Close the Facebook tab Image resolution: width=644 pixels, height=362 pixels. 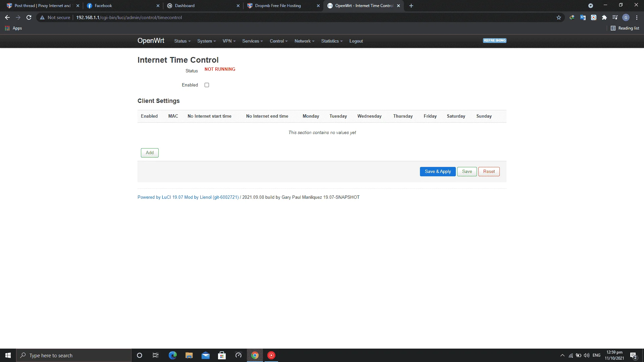(x=158, y=6)
